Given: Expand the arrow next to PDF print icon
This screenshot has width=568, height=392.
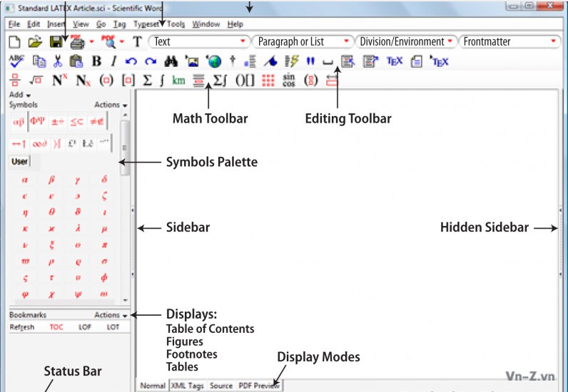Looking at the screenshot, I should (x=91, y=41).
